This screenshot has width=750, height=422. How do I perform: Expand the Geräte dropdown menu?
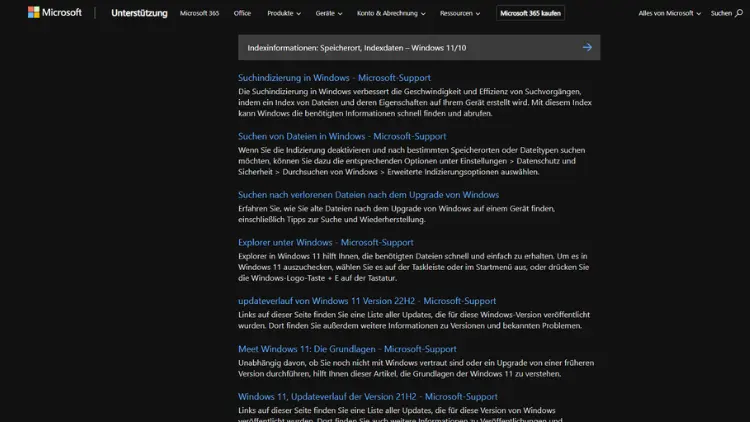329,13
